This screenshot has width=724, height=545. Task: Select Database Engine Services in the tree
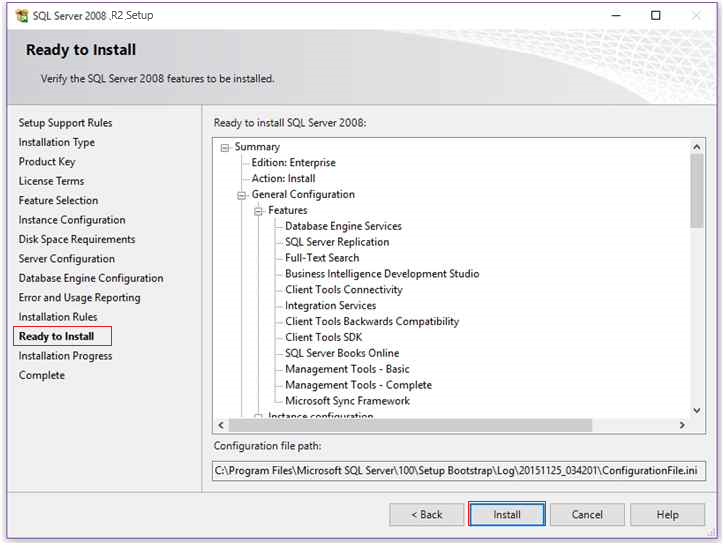point(343,226)
